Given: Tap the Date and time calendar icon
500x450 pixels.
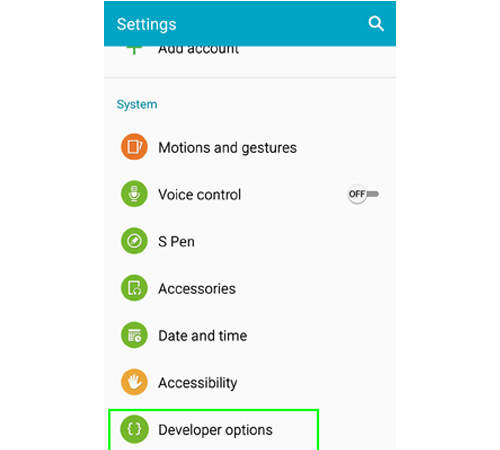Looking at the screenshot, I should point(134,335).
